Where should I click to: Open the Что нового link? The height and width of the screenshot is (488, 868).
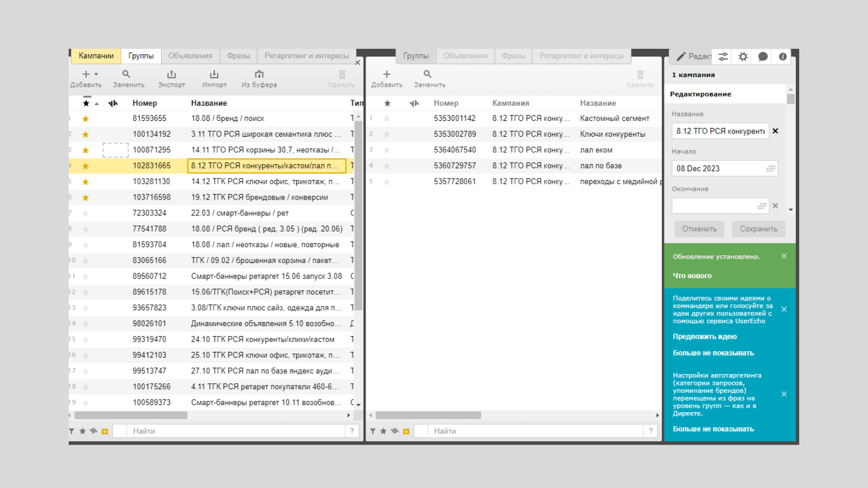(x=692, y=275)
